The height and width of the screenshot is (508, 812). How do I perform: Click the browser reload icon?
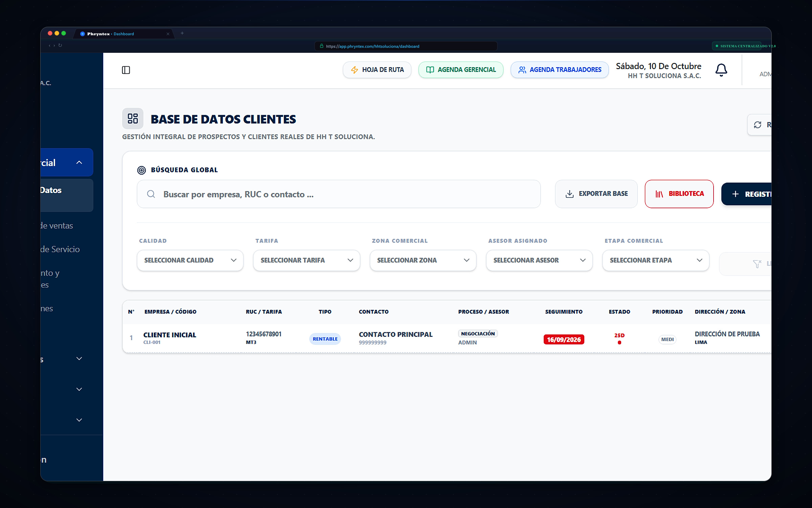click(x=60, y=45)
